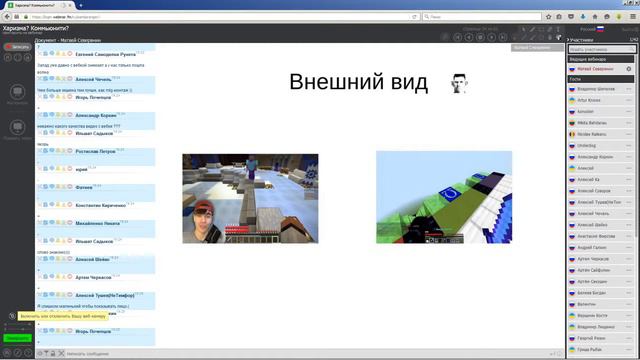
Task: Bookmark page with star icon
Action: (x=549, y=17)
